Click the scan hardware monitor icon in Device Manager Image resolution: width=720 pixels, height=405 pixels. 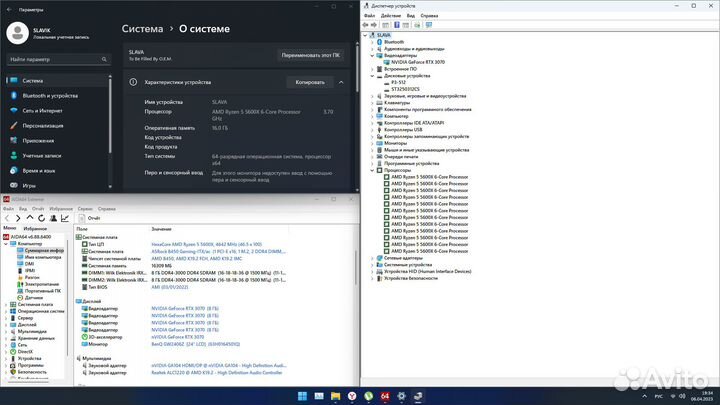pos(428,25)
